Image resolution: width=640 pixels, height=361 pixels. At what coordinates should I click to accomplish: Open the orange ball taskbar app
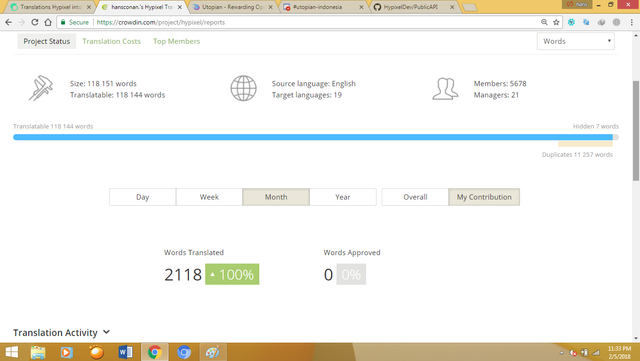click(96, 352)
